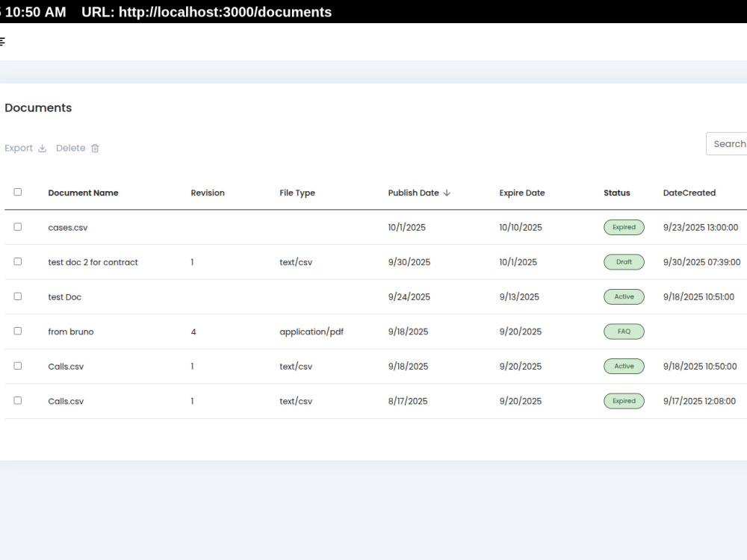Sort by Publish Date column header
The height and width of the screenshot is (560, 747).
pyautogui.click(x=413, y=193)
